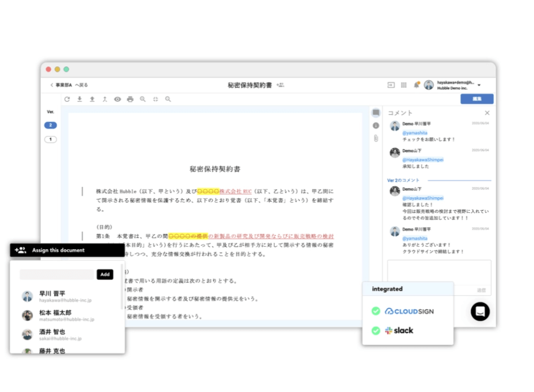Toggle the CloudSign integration checkmark

[376, 311]
